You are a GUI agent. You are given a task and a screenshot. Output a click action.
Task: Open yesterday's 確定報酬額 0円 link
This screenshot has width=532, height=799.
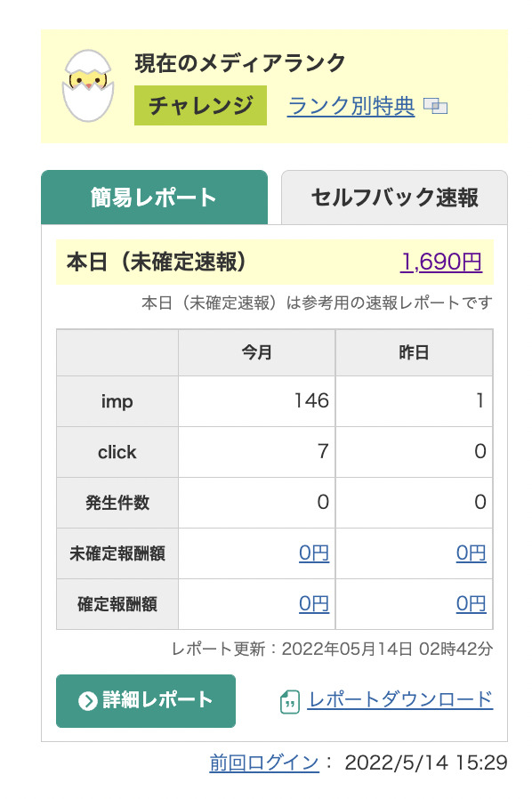click(472, 603)
